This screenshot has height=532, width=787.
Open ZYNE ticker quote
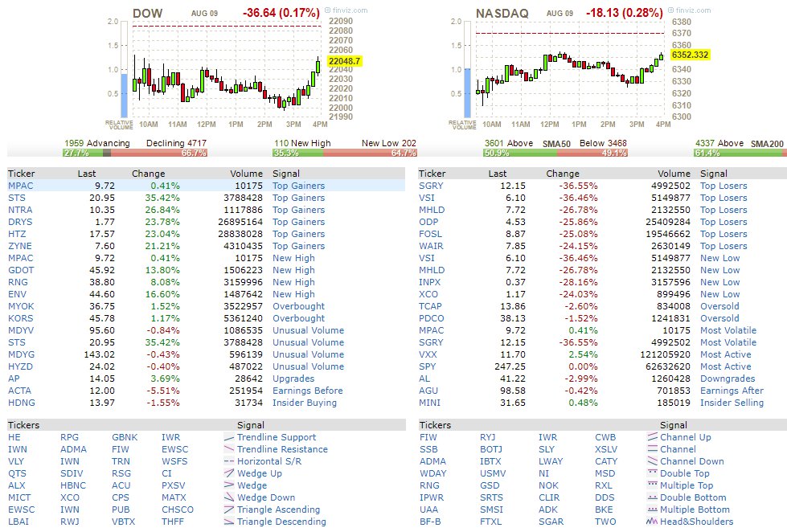click(20, 246)
